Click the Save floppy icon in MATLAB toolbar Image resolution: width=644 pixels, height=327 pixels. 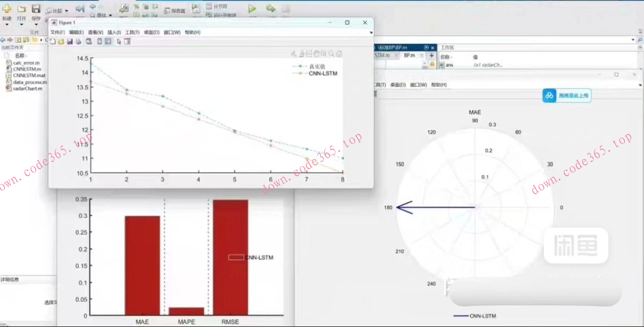click(x=36, y=9)
